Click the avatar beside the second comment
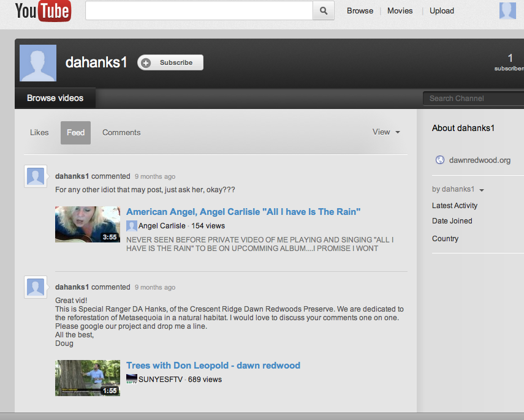The height and width of the screenshot is (420, 524). point(36,287)
